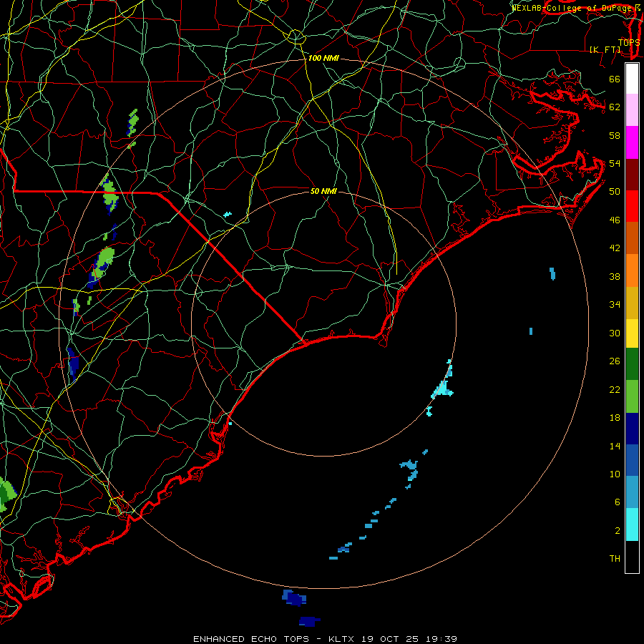Click the '54' legend value
Image resolution: width=644 pixels, height=644 pixels.
pos(615,163)
